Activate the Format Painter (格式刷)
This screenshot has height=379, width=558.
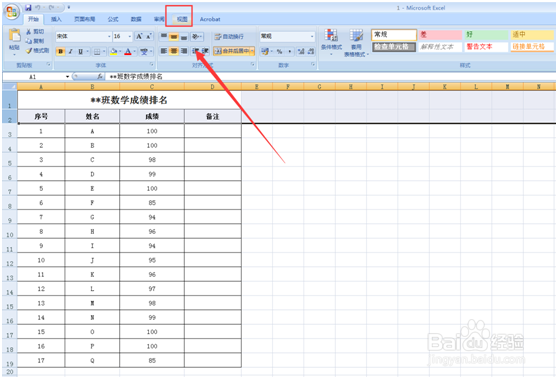click(x=37, y=51)
